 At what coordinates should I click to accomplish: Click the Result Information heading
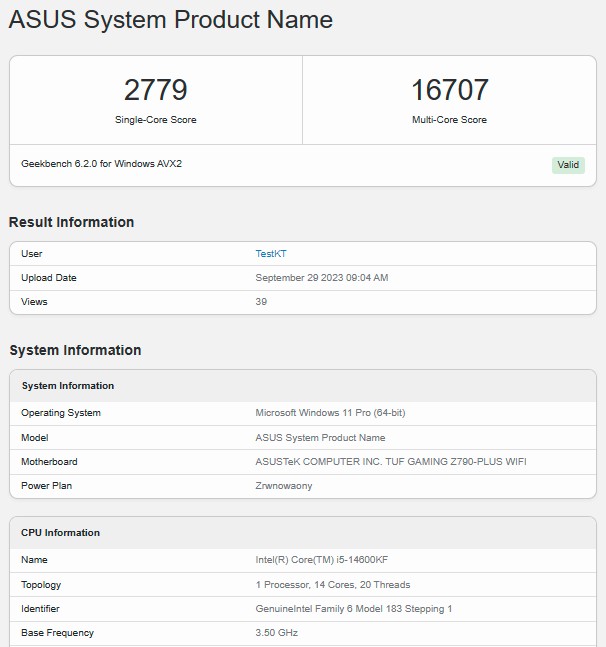[71, 222]
